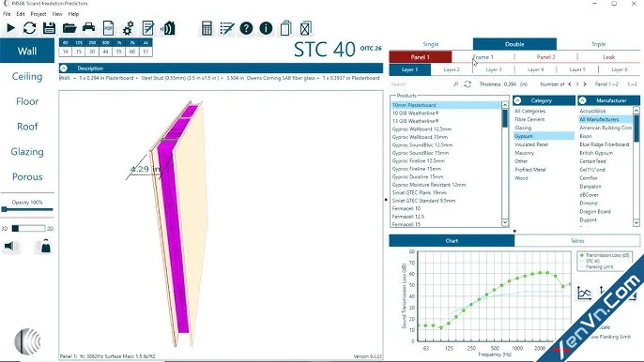Export to PDF with the PDF icon
Screen dimensions: 644x362
pyautogui.click(x=108, y=28)
